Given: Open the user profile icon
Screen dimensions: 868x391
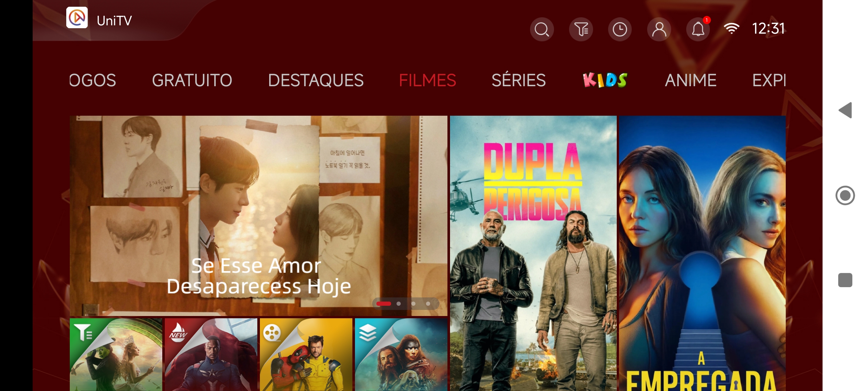Looking at the screenshot, I should tap(659, 29).
